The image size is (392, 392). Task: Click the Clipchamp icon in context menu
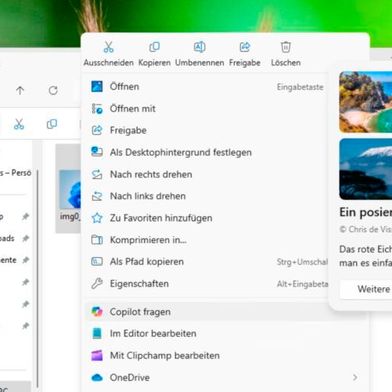point(97,355)
